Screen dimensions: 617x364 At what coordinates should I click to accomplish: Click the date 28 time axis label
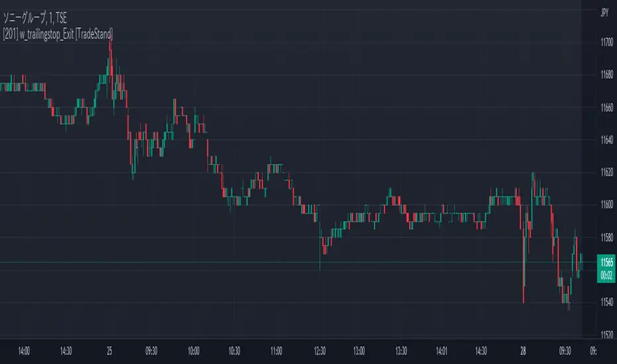pos(523,351)
